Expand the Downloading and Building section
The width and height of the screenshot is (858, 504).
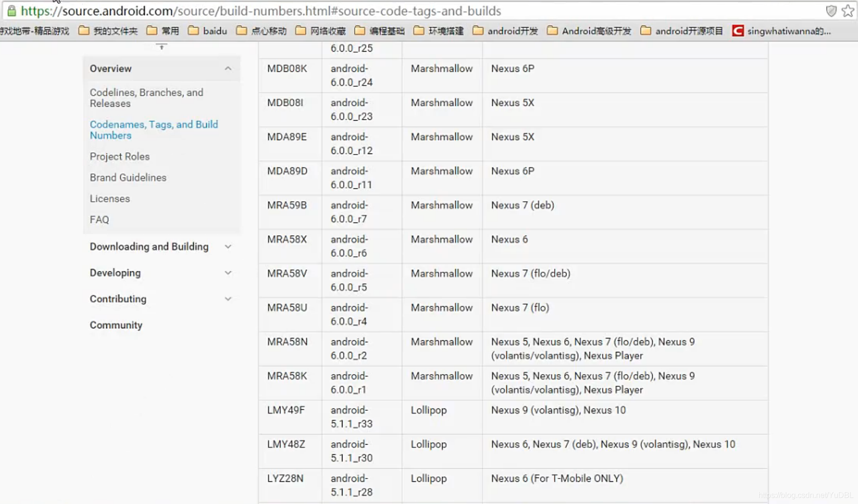161,247
